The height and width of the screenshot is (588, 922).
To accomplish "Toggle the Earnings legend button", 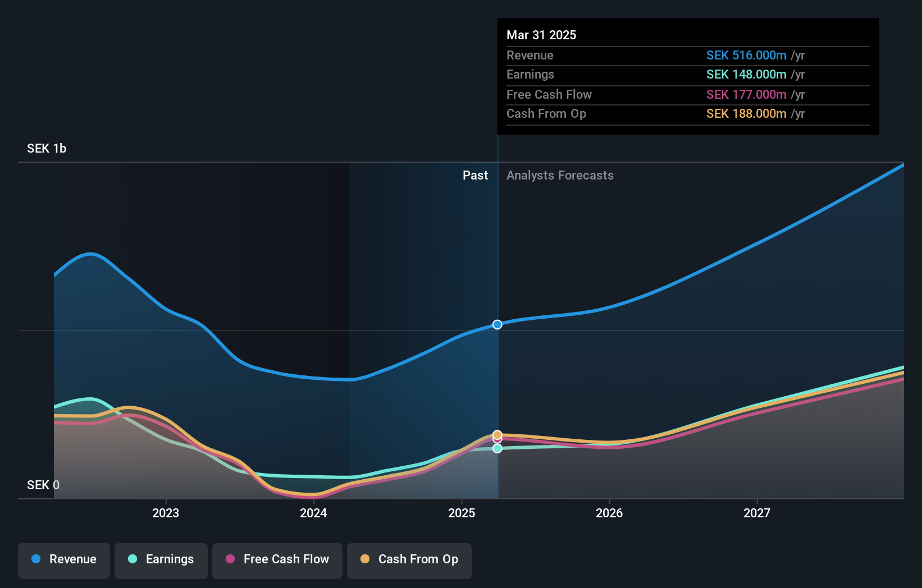I will click(161, 561).
